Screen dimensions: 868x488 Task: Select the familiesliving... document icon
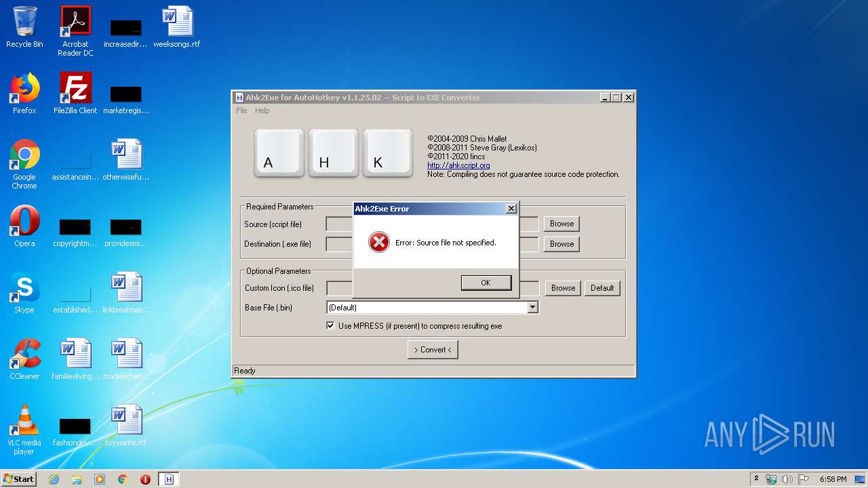pyautogui.click(x=75, y=359)
